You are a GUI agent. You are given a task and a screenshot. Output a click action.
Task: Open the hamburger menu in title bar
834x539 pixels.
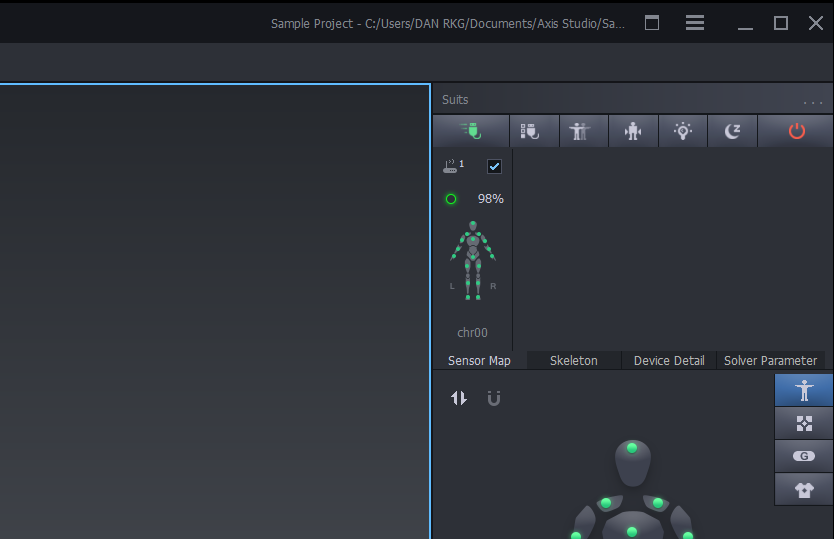[x=695, y=23]
